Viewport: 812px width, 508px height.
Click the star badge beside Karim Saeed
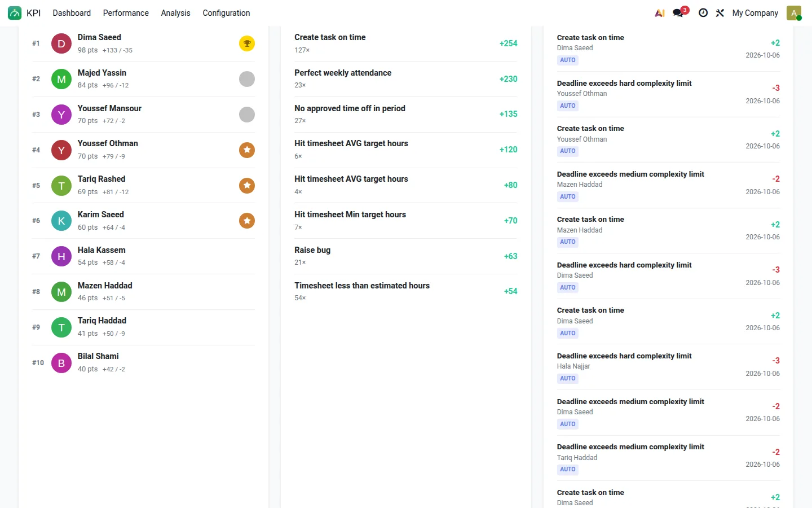247,221
